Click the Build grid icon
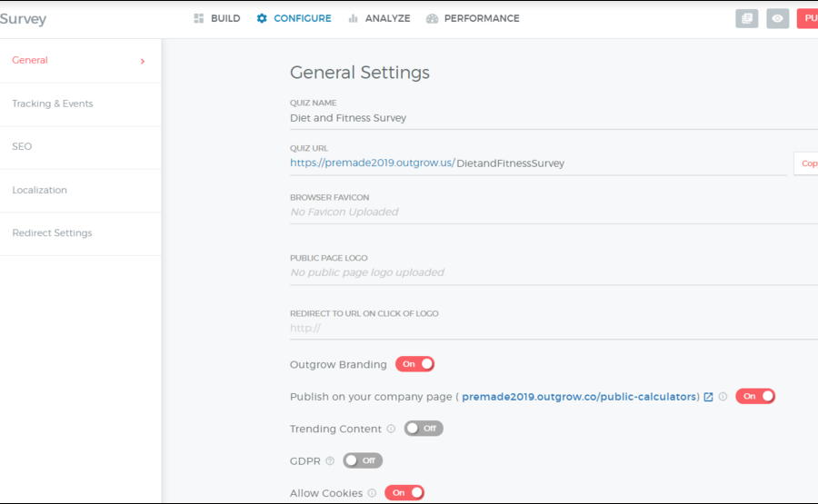Viewport: 818px width, 504px height. tap(199, 18)
